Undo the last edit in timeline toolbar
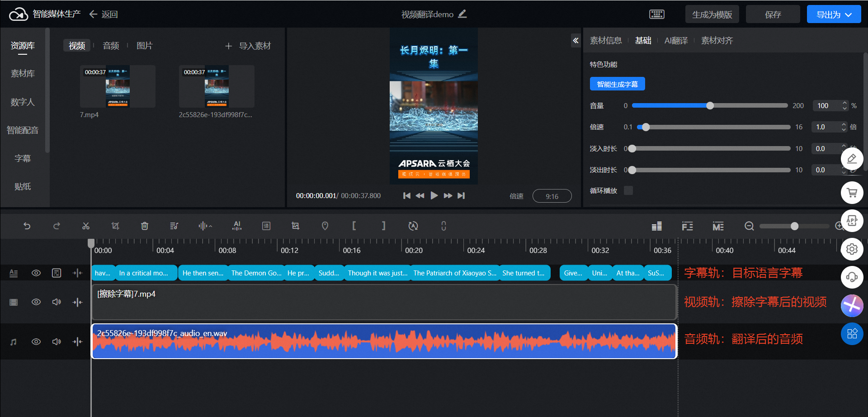The image size is (868, 417). point(27,226)
